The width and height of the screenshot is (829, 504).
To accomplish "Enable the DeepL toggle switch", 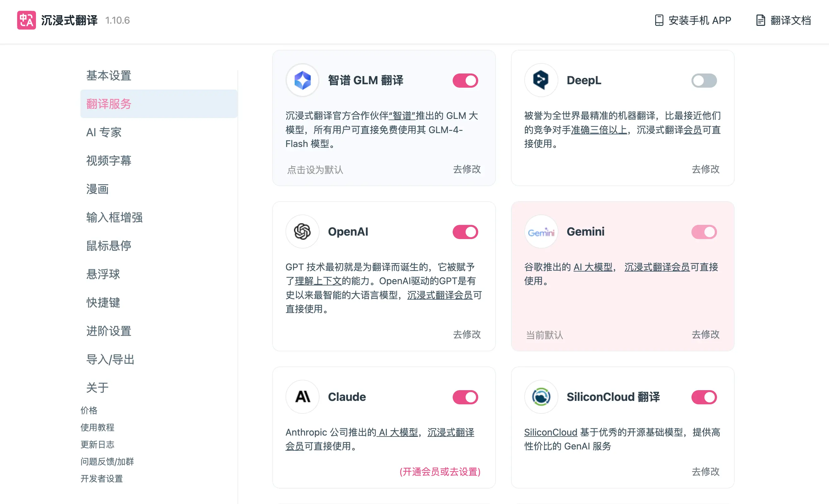I will point(704,81).
